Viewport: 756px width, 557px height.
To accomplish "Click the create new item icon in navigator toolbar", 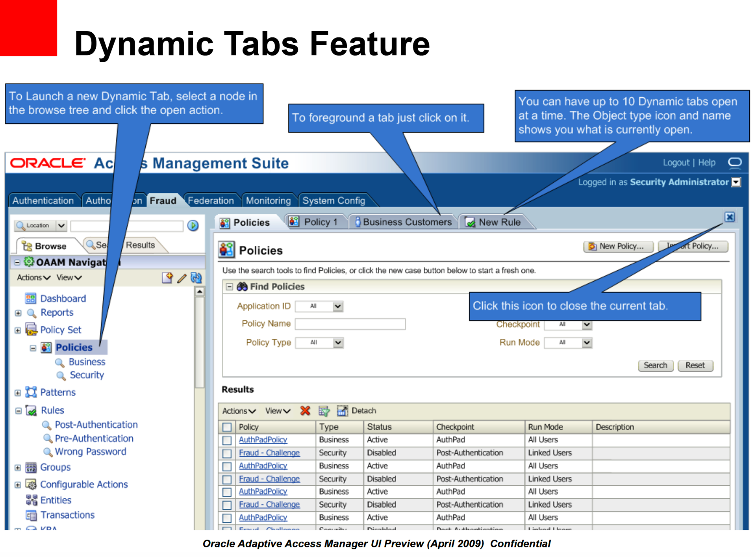I will pyautogui.click(x=167, y=278).
